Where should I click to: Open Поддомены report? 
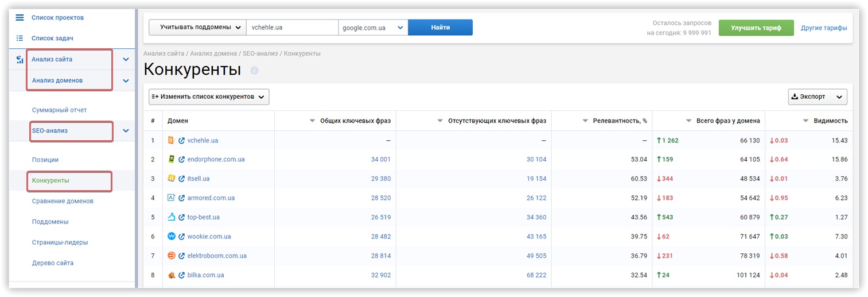click(50, 222)
